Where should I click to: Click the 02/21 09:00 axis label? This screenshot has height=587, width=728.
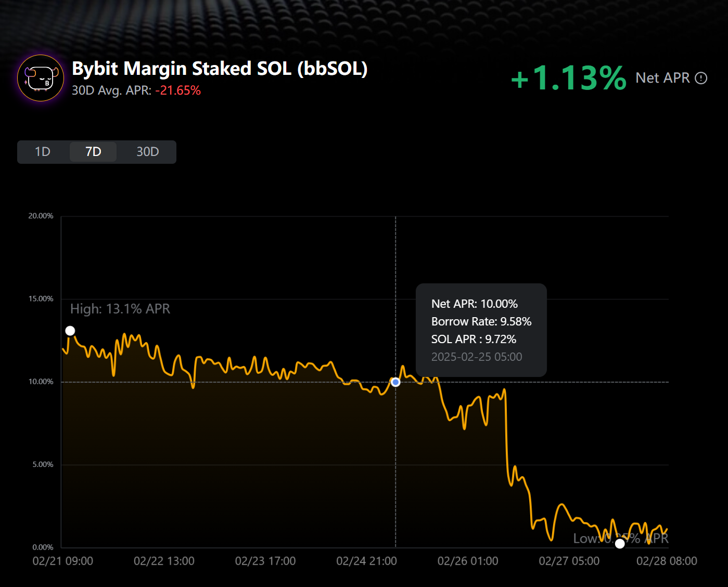click(x=63, y=561)
